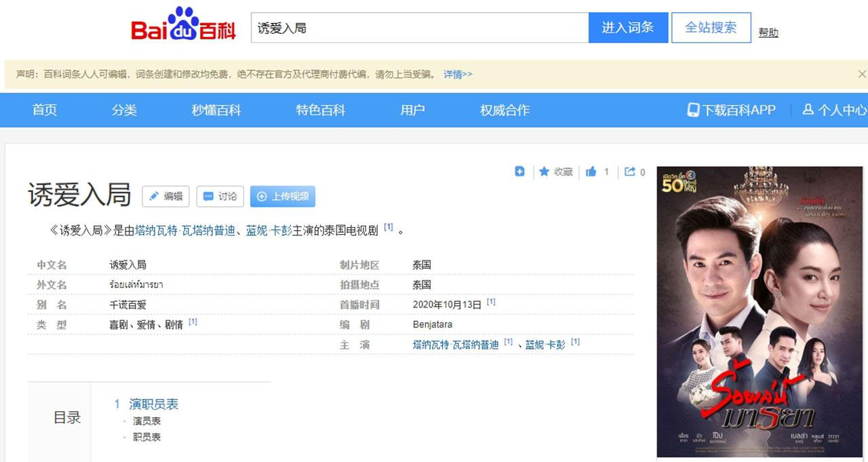868x462 pixels.
Task: Expand the 特色百科 navigation menu
Action: tap(320, 110)
